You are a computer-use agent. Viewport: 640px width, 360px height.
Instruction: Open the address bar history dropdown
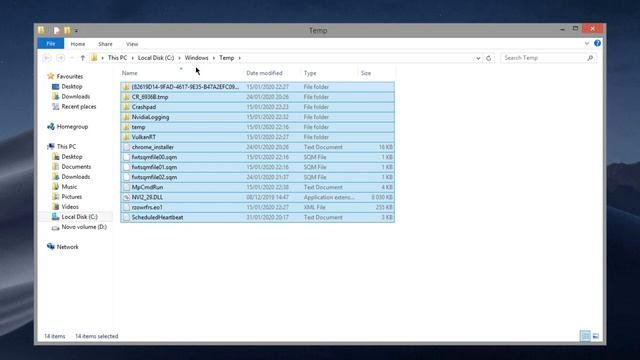tap(478, 58)
